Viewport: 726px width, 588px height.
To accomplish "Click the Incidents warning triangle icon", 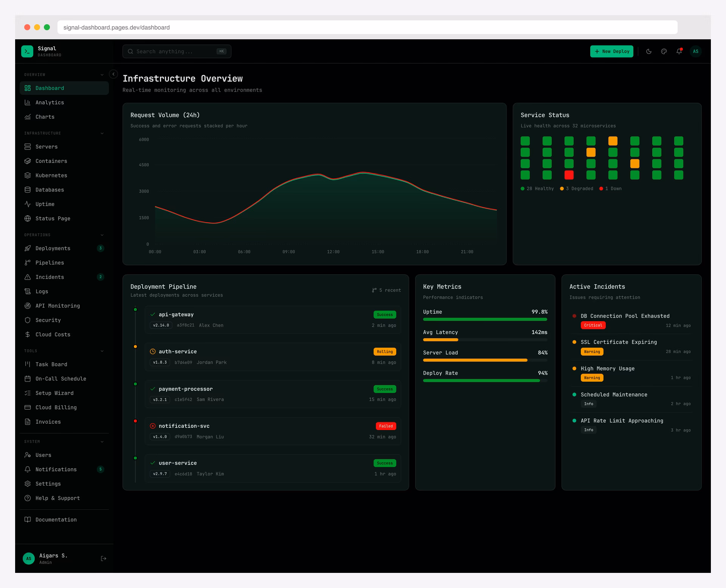I will tap(28, 277).
